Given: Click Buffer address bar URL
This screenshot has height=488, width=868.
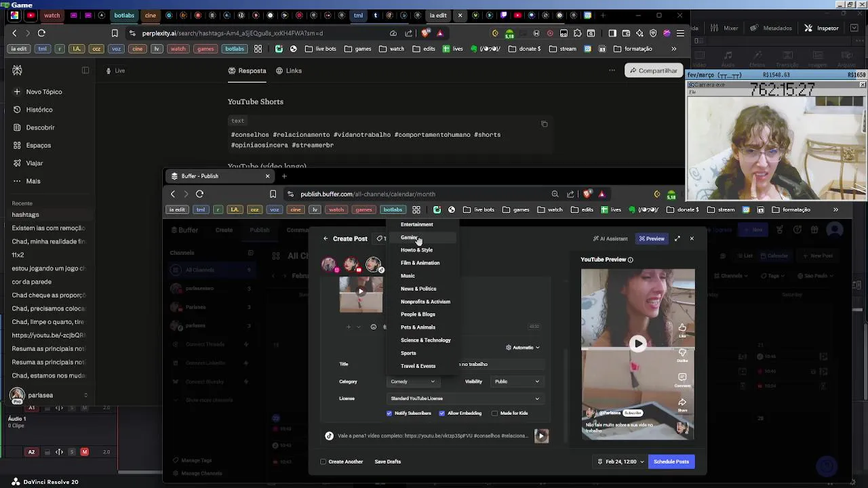Looking at the screenshot, I should [x=368, y=194].
